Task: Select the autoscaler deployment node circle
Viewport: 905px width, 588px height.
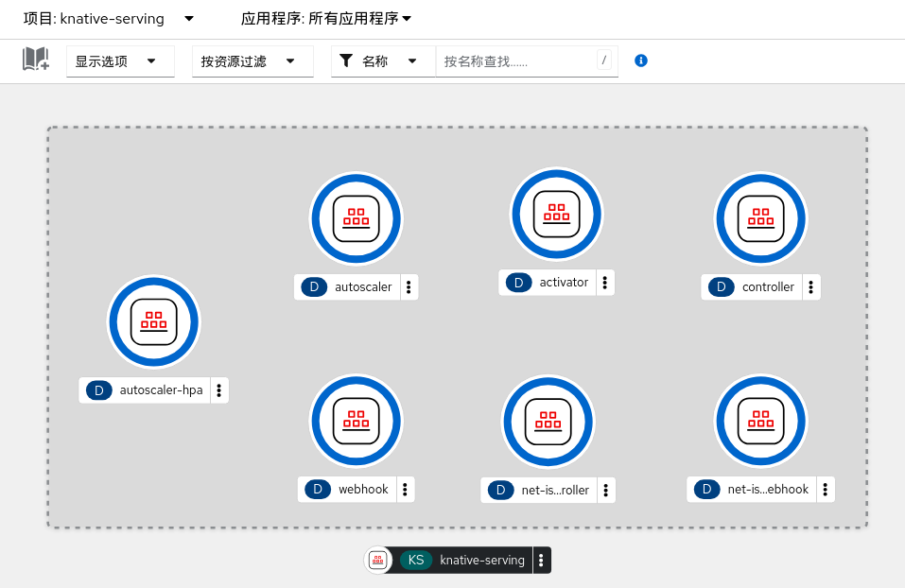Action: click(x=357, y=218)
